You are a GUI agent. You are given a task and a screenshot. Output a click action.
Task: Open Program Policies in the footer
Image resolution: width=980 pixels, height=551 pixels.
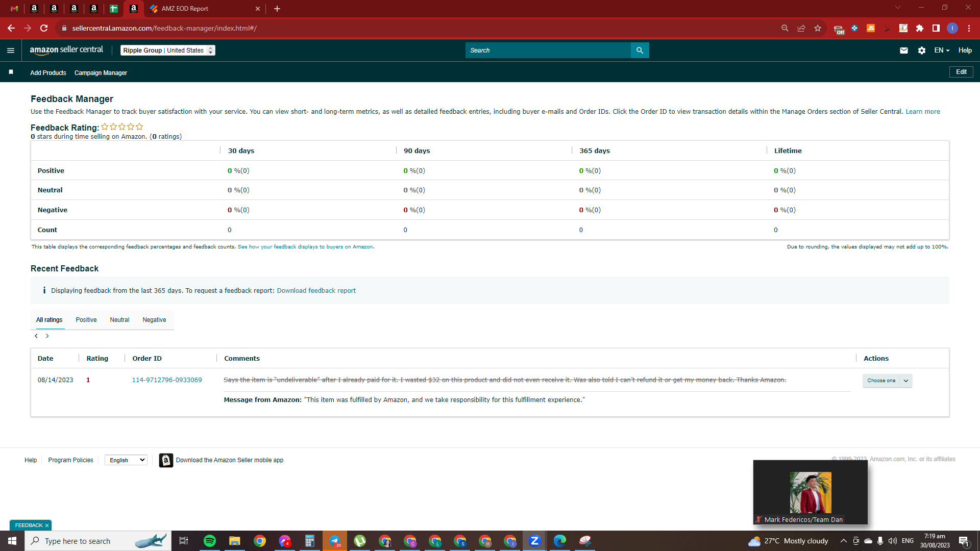(70, 460)
